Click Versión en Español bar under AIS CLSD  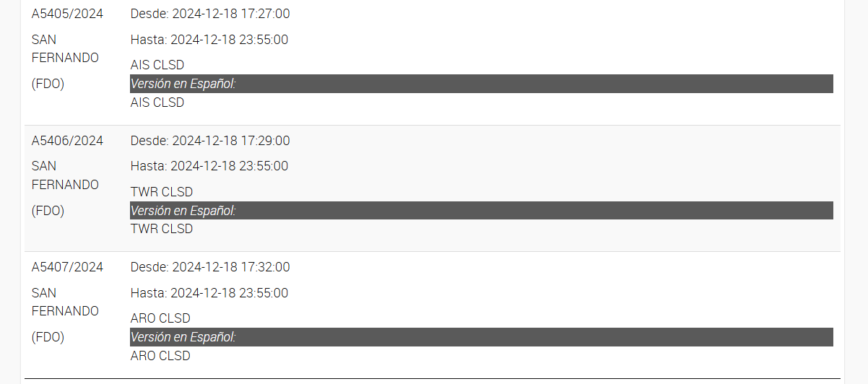[x=482, y=84]
